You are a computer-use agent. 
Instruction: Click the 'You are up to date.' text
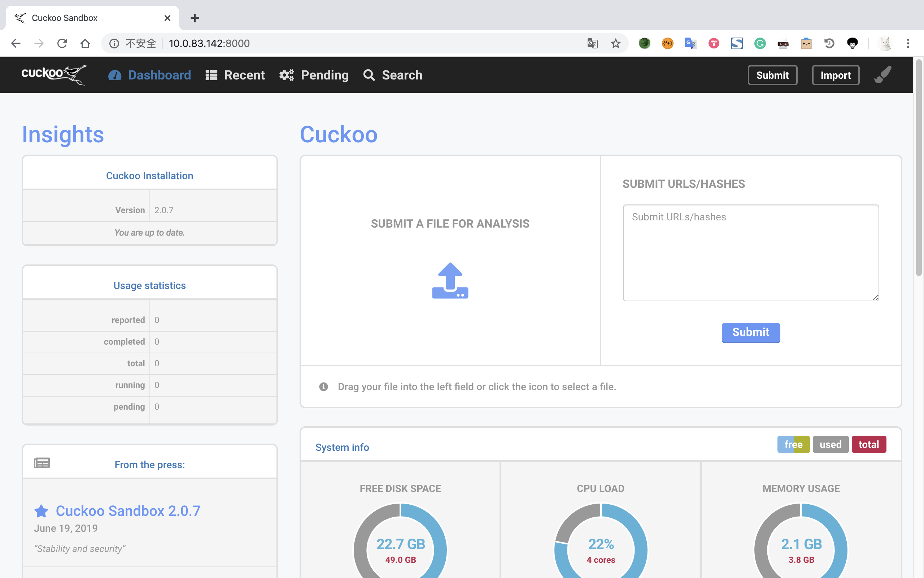click(150, 232)
